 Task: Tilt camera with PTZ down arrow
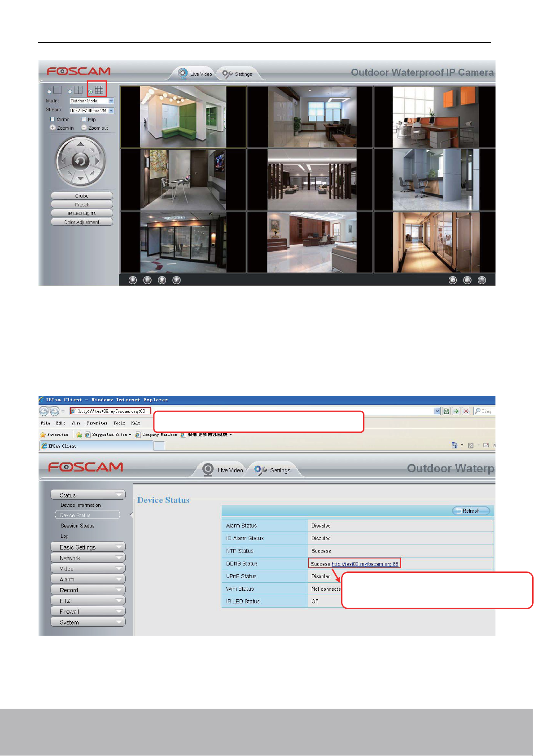pos(80,178)
